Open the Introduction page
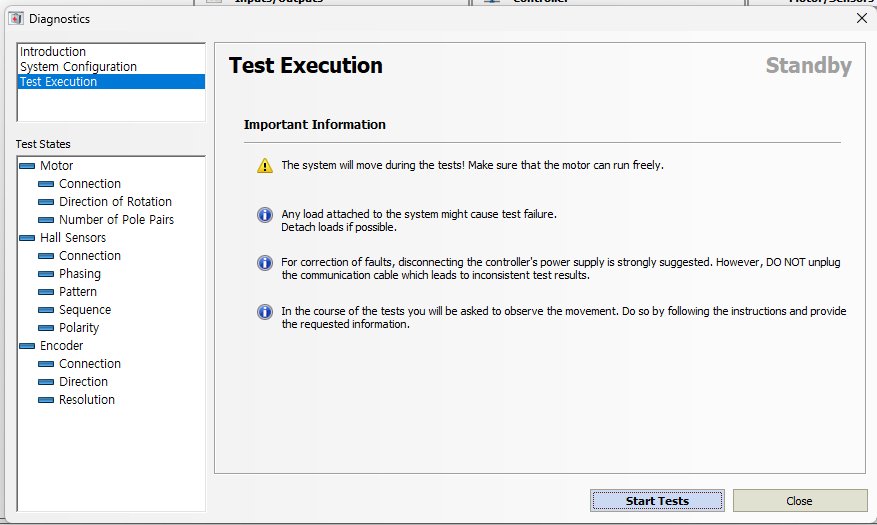 (53, 52)
